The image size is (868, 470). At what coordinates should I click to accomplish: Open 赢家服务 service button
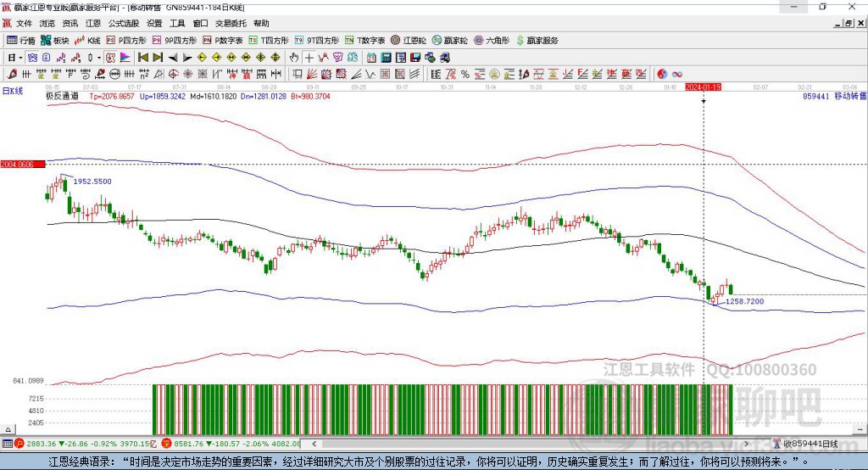pyautogui.click(x=537, y=40)
